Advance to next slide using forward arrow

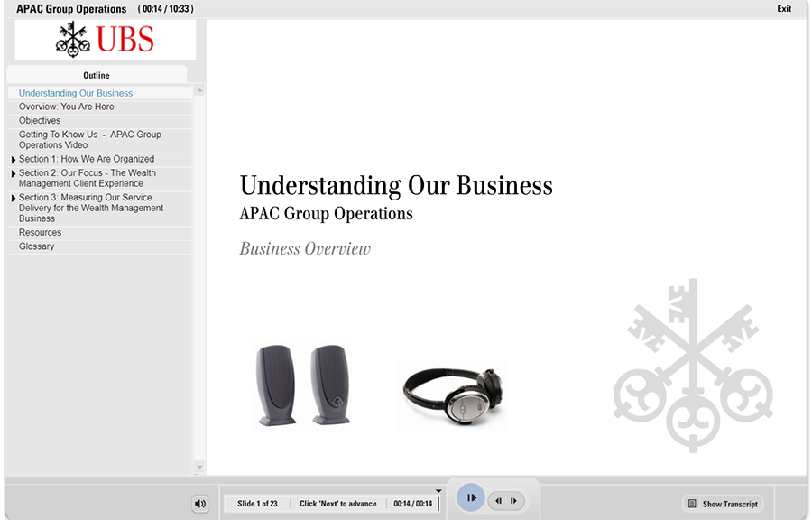coord(513,500)
